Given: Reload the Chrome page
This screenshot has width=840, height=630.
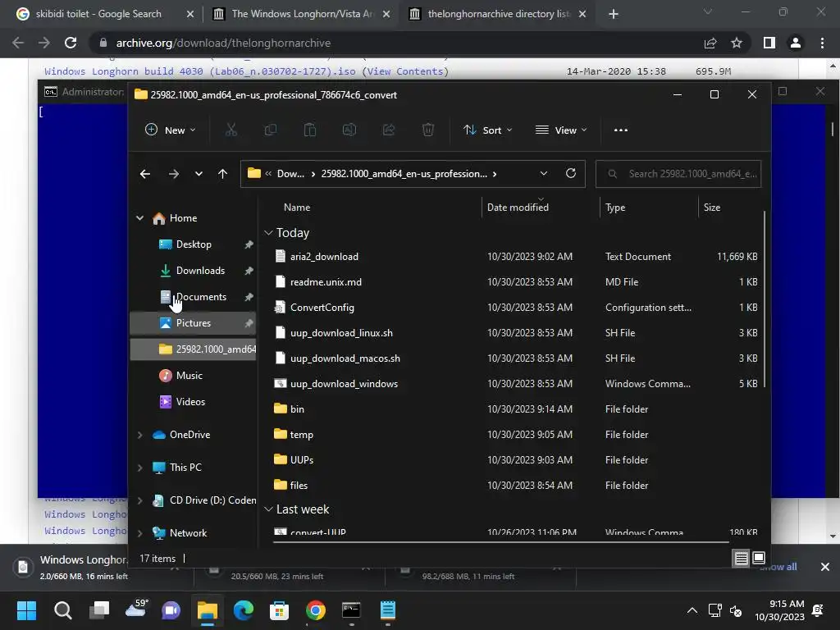Looking at the screenshot, I should point(71,43).
